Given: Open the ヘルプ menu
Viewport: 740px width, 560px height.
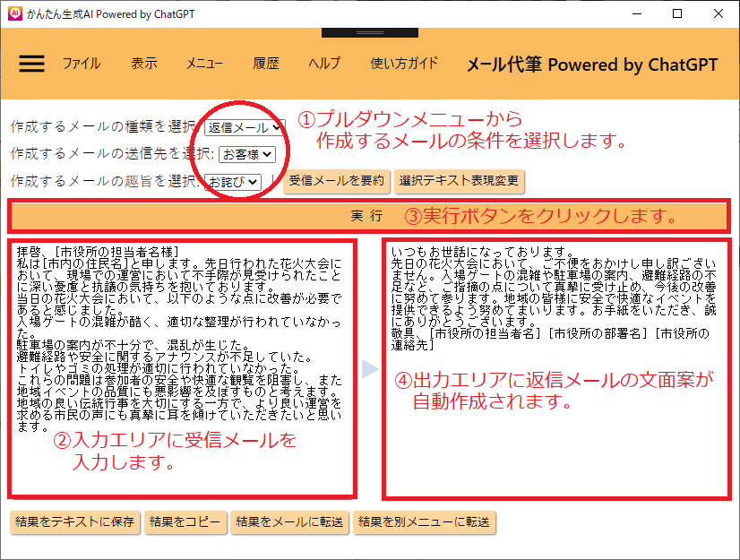Looking at the screenshot, I should (324, 64).
